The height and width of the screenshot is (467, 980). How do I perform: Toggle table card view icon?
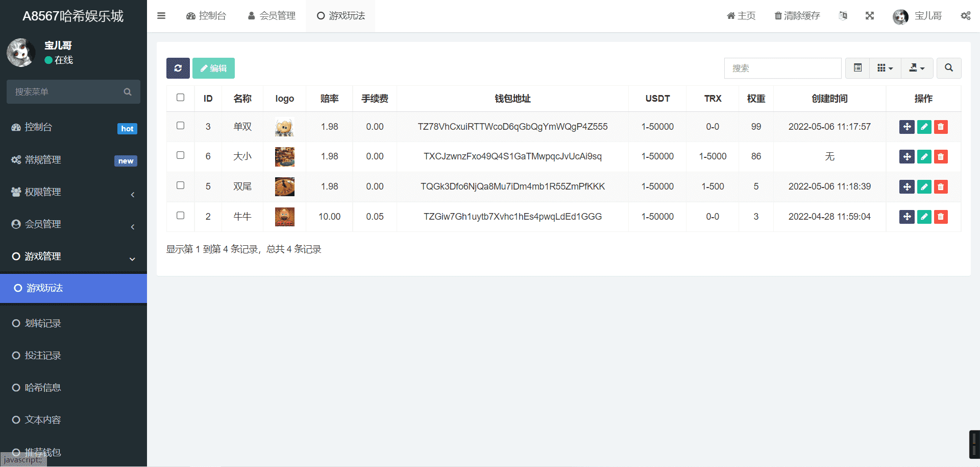[x=857, y=68]
